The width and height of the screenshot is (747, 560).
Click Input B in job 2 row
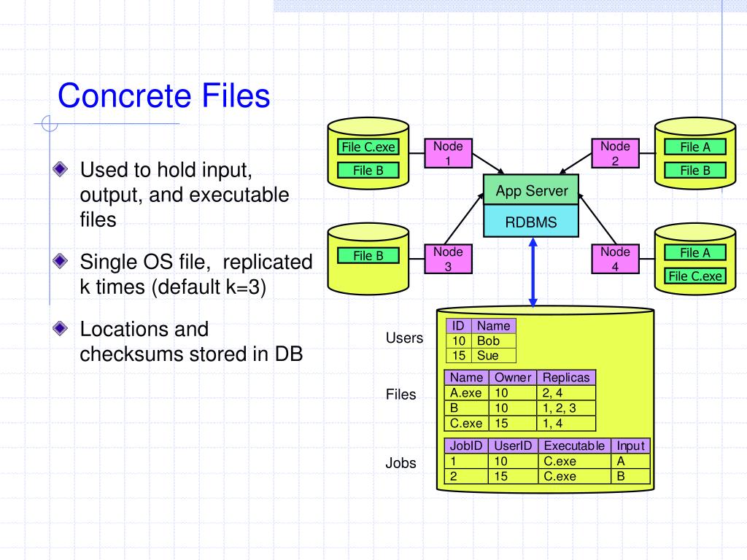(x=630, y=476)
